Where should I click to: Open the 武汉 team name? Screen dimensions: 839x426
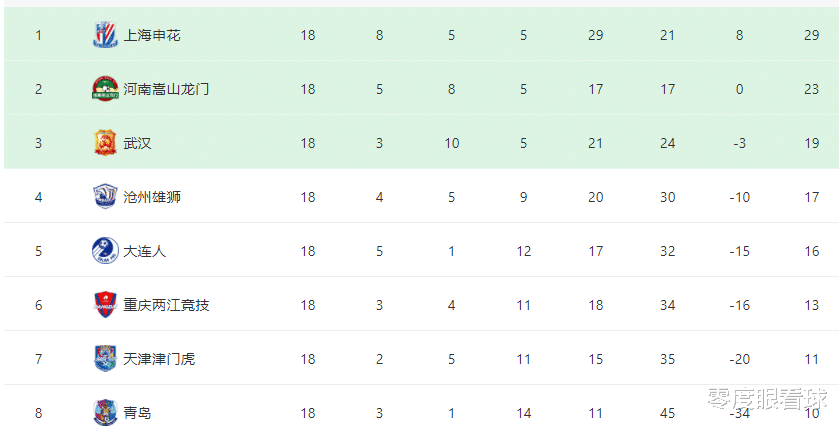tap(138, 143)
